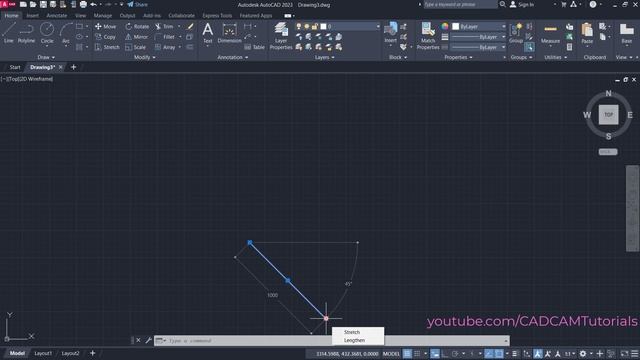Open the annotation scale dropdown in status bar
640x360 pixels.
pyautogui.click(x=569, y=353)
